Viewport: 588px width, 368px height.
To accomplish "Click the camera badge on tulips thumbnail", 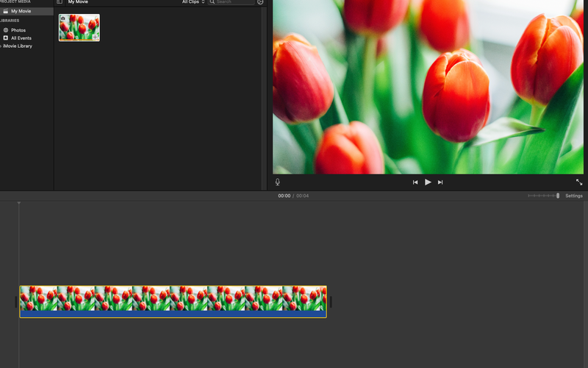I will tap(63, 18).
